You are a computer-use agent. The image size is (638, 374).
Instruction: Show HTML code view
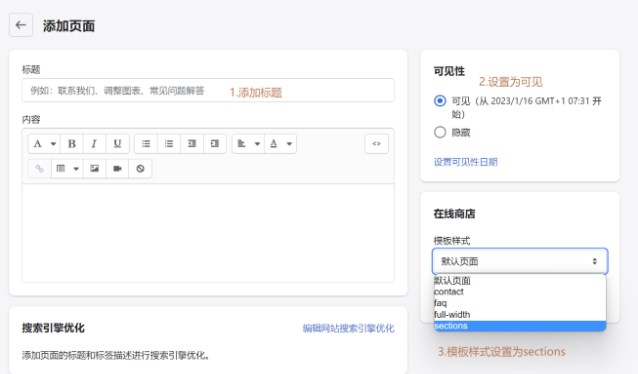click(x=376, y=144)
